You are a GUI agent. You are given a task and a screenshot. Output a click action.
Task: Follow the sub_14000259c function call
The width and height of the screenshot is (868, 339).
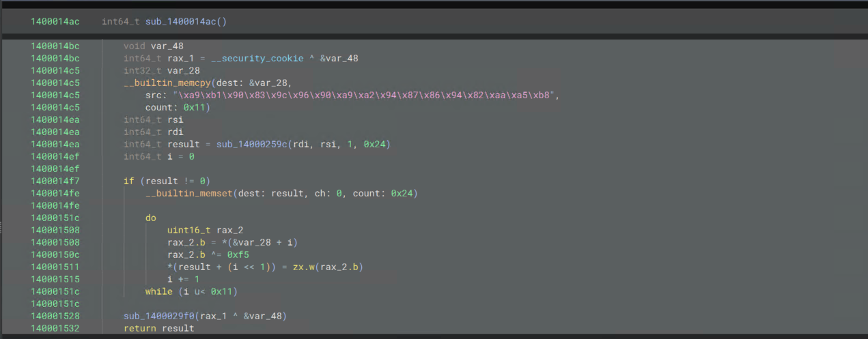click(254, 144)
